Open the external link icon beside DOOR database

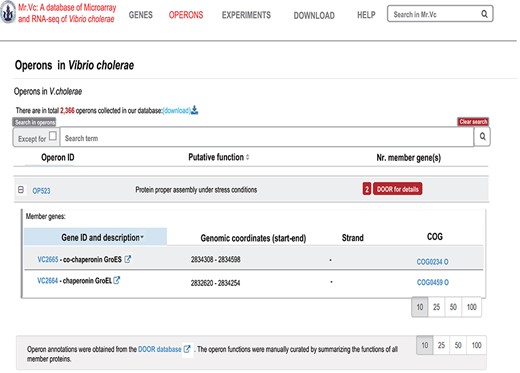coord(187,349)
